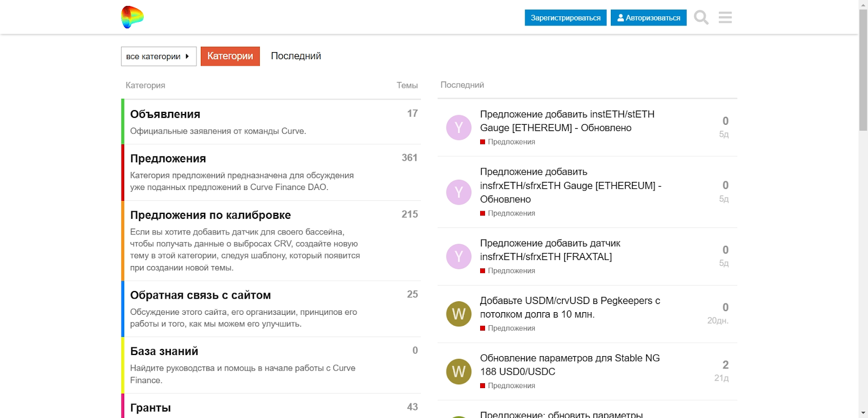The width and height of the screenshot is (868, 418).
Task: Expand the все категории dropdown
Action: click(x=159, y=56)
